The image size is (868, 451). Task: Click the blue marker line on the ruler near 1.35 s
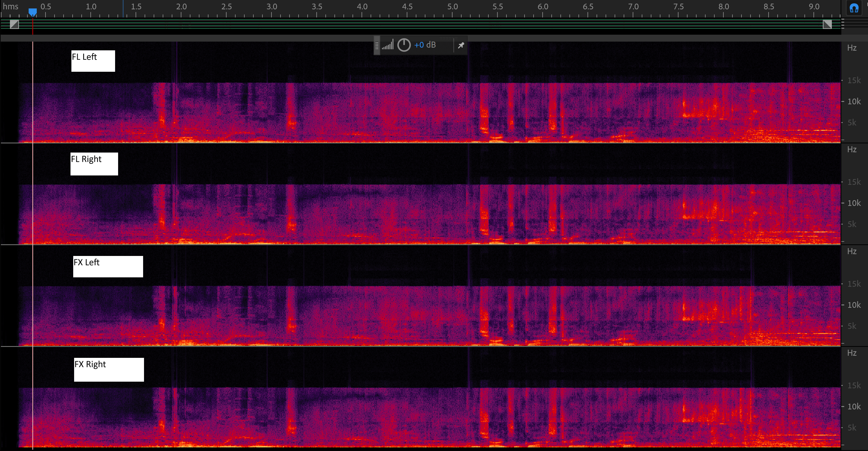coord(123,9)
